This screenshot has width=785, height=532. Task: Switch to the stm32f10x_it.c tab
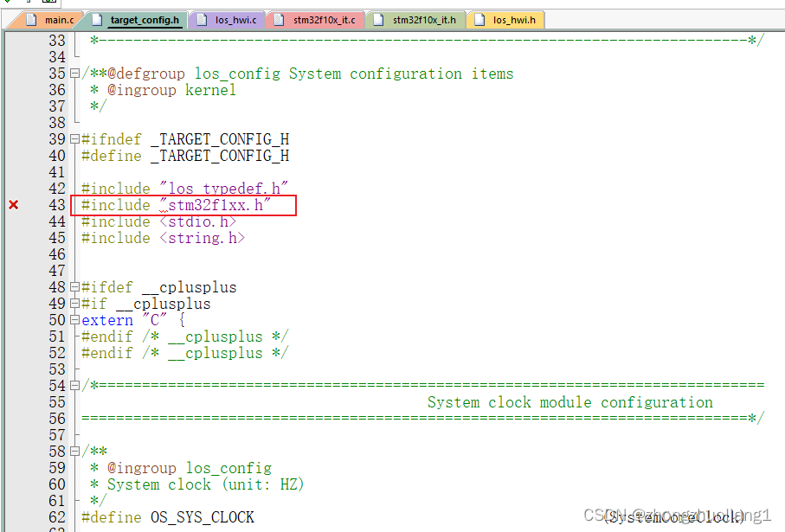click(325, 18)
